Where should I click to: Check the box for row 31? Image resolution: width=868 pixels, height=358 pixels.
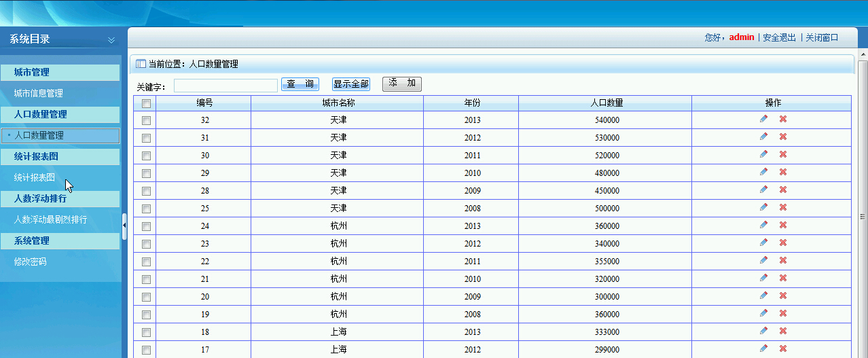[x=146, y=138]
